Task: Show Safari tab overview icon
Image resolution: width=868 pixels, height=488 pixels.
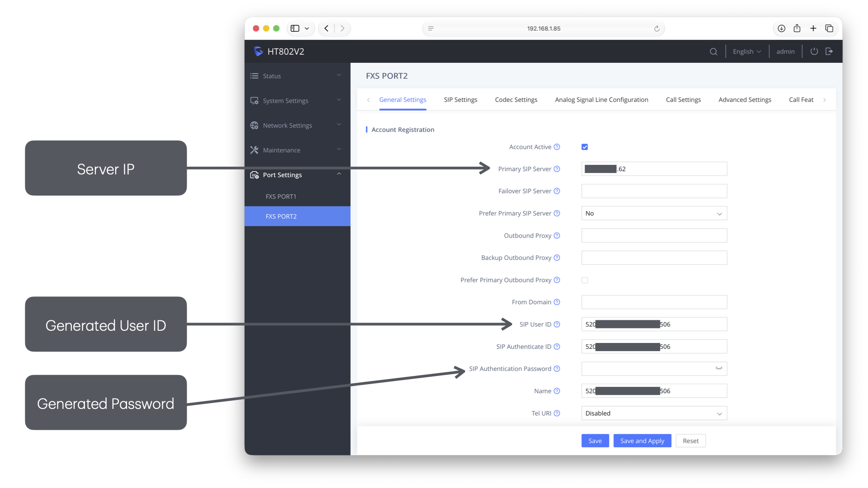Action: pos(829,28)
